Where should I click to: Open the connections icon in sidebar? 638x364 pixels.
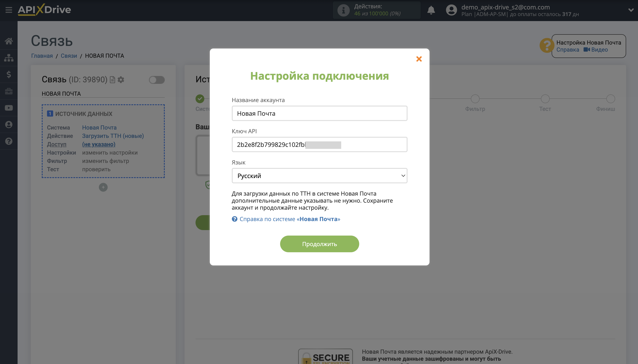9,58
